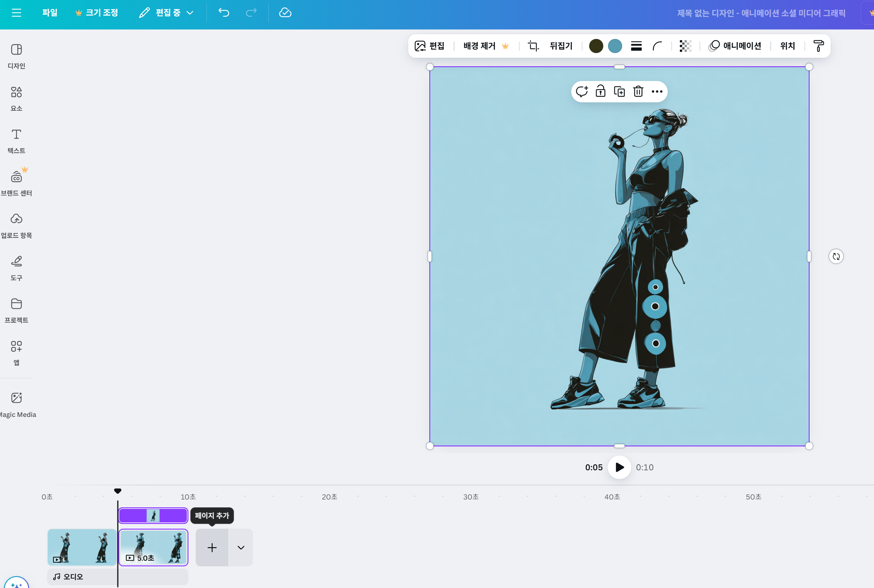The height and width of the screenshot is (588, 874).
Task: Click the redo arrow
Action: point(251,13)
